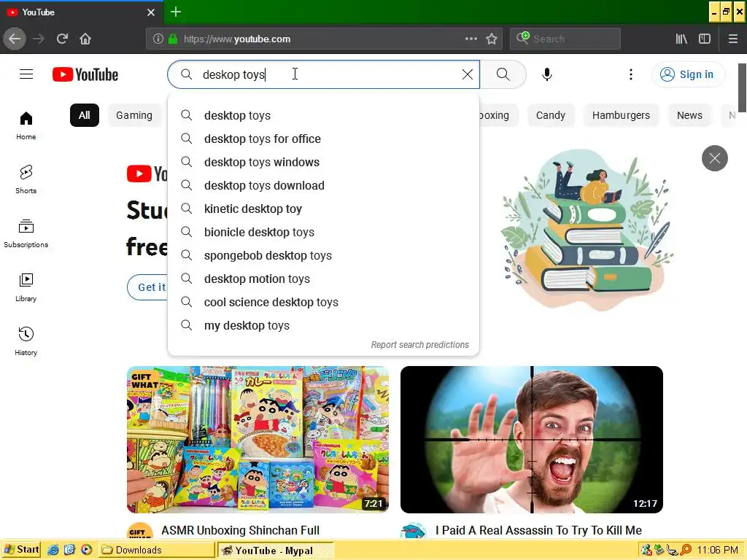Go to Home in sidebar
The image size is (747, 560).
(x=26, y=125)
